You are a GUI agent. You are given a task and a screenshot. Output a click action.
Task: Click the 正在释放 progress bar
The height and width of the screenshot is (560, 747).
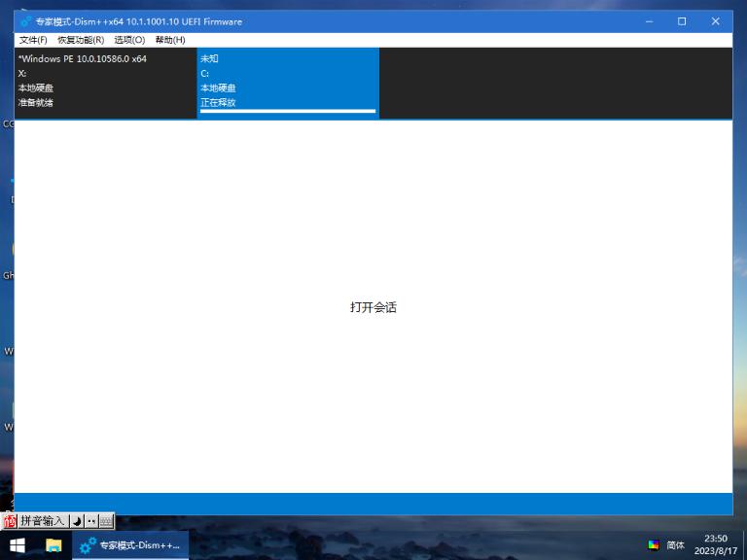point(288,111)
